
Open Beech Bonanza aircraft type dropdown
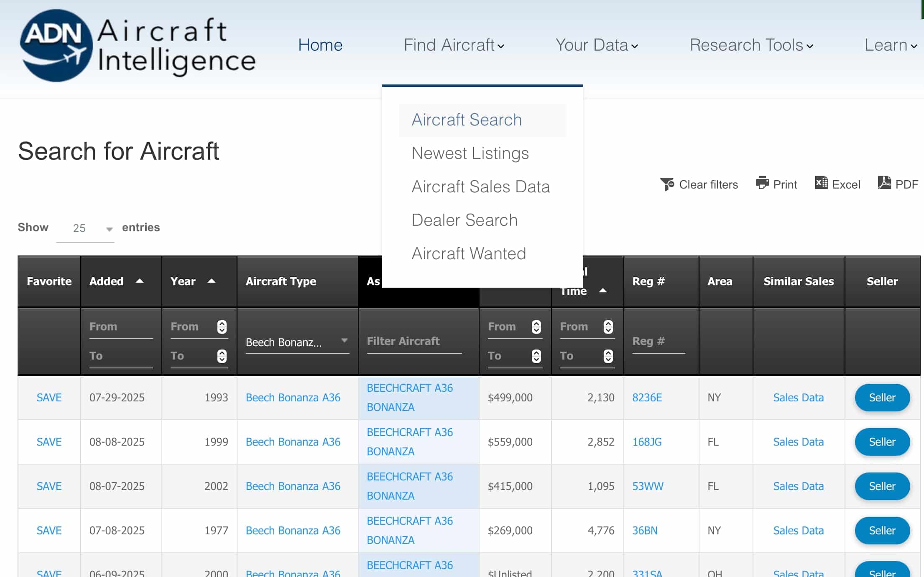297,342
